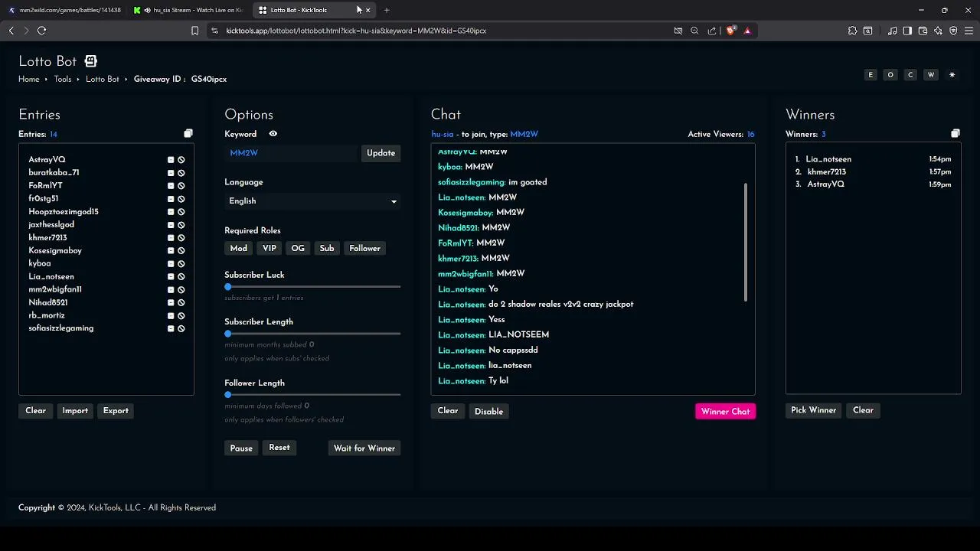This screenshot has width=980, height=551.
Task: Remove AstrayVQ entry using minus icon
Action: pyautogui.click(x=171, y=160)
